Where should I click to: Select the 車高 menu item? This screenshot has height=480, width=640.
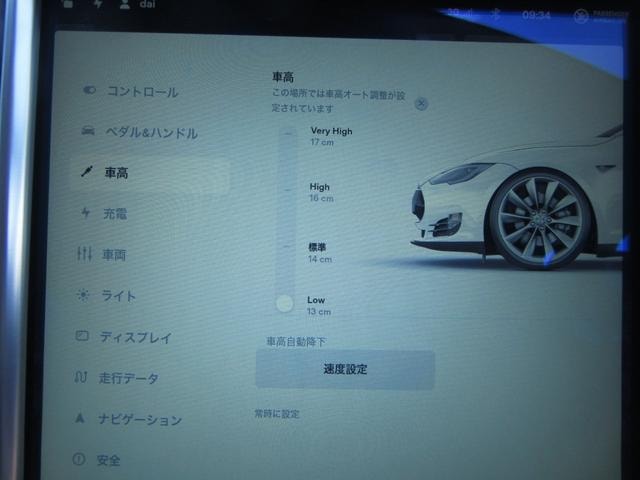[151, 176]
